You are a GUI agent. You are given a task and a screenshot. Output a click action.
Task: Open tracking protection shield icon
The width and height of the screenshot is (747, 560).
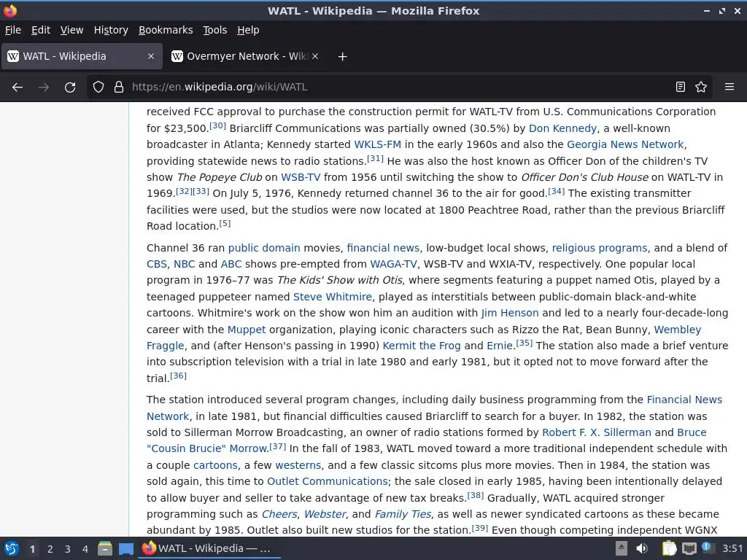tap(98, 87)
